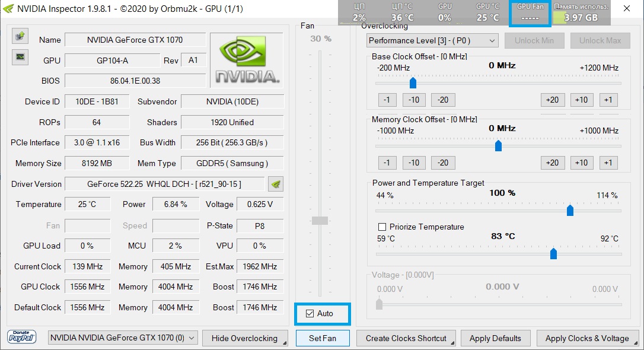Screen dimensions: 644x350
Task: Click the Subvendor NVIDIA (10DE) value
Action: [232, 101]
